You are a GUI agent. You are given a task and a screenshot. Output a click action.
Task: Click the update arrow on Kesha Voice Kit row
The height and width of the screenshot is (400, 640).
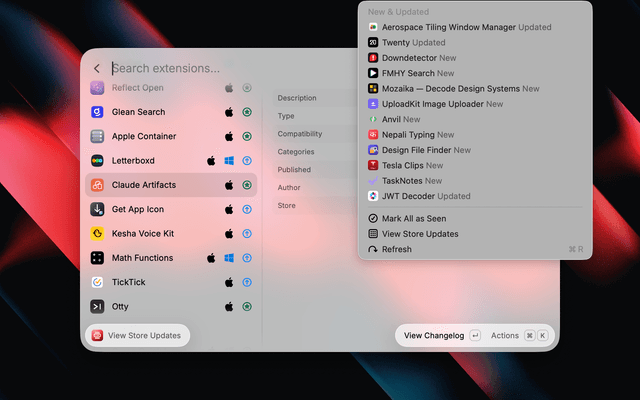247,233
